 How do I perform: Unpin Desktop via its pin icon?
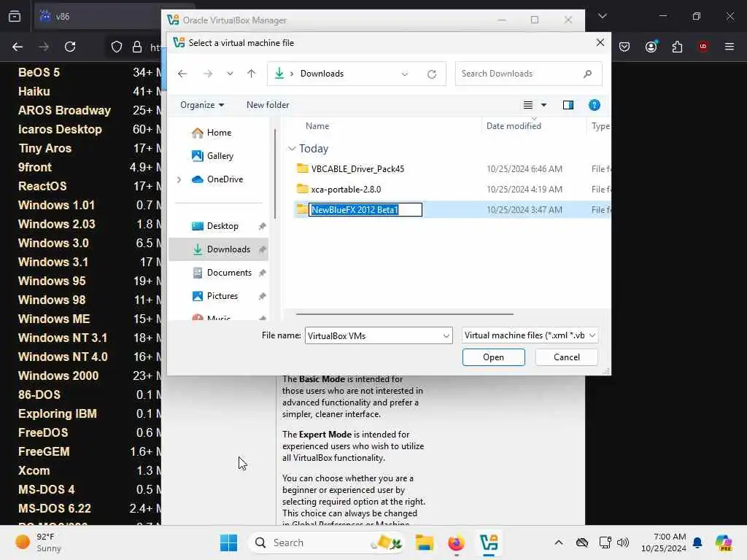[x=262, y=226]
